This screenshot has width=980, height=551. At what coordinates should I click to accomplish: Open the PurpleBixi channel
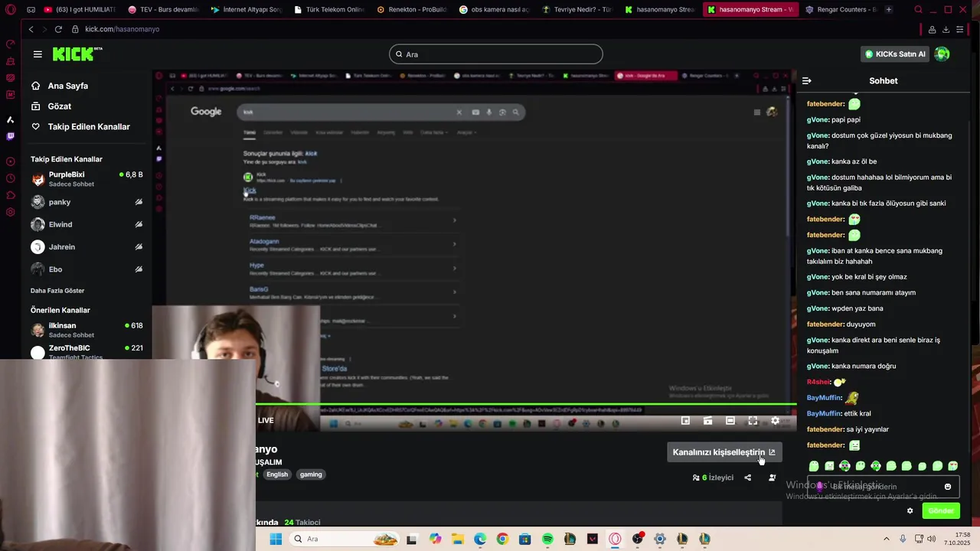[87, 179]
